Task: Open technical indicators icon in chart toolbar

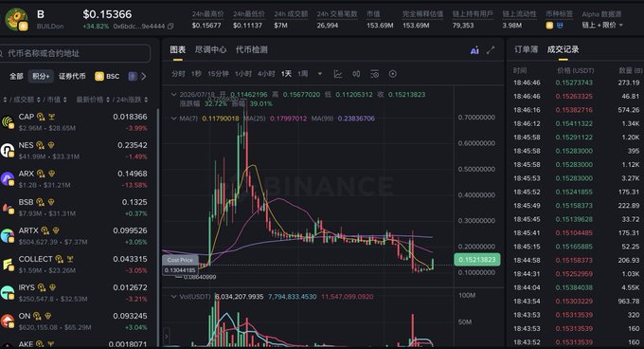Action: 356,74
